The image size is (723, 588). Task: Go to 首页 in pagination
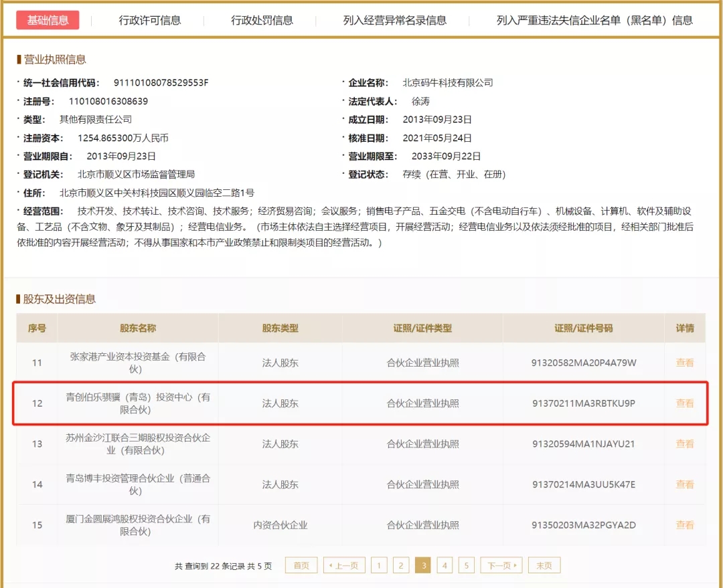tap(301, 565)
